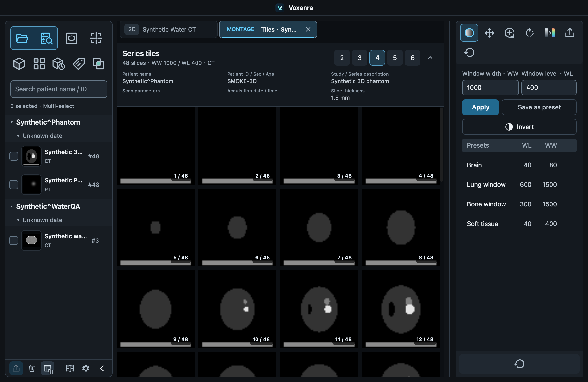Screen dimensions: 588x382
Task: Open the fusion overlay icon
Action: (x=98, y=64)
